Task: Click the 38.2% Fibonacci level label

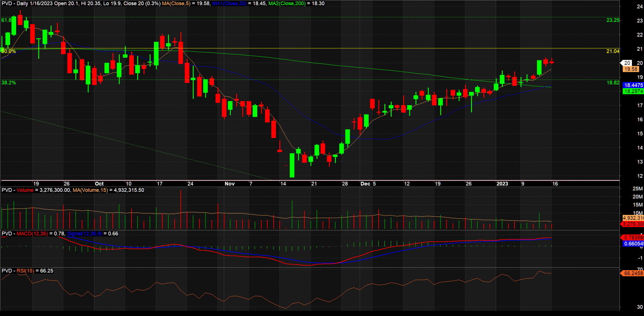Action: [9, 83]
